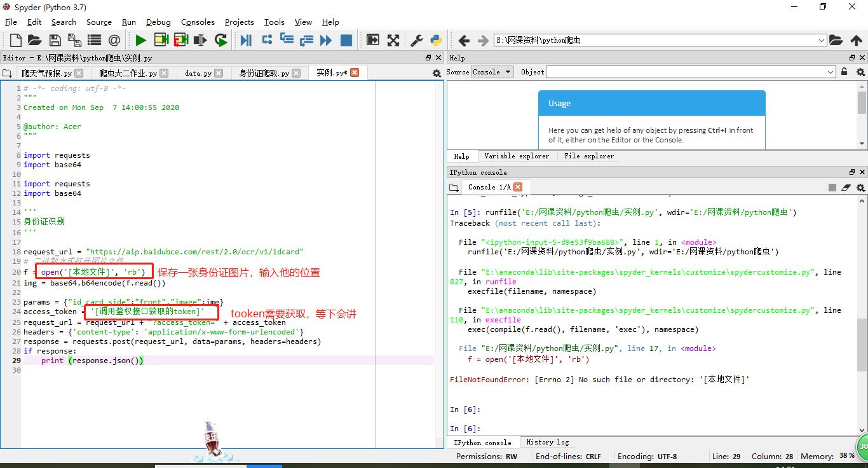Stop debugging with the blue square
Viewport: 868px width, 468px height.
tap(346, 40)
